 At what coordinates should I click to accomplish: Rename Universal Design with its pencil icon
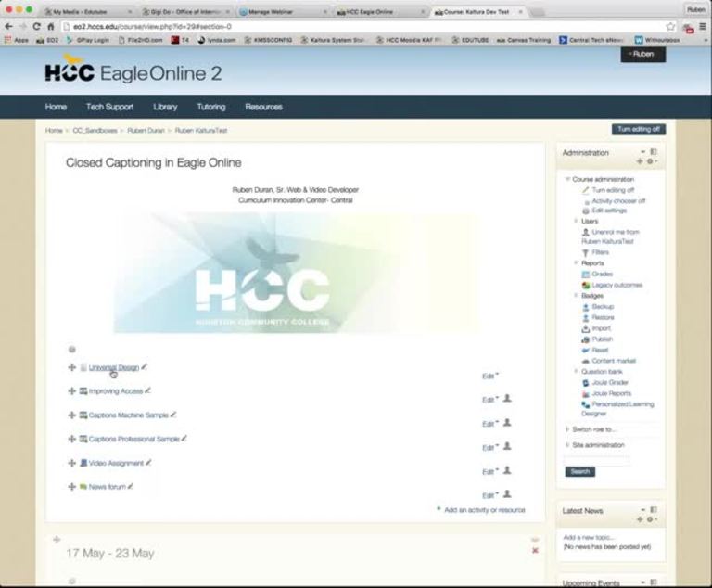(145, 366)
